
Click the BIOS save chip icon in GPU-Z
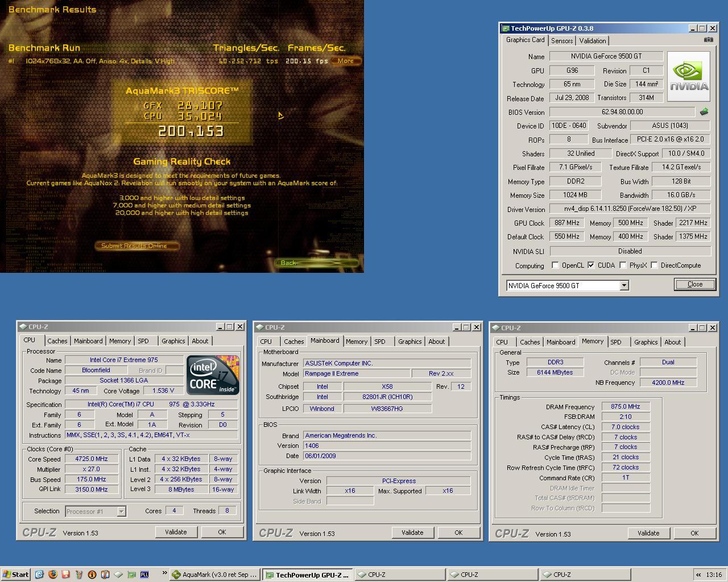click(704, 112)
